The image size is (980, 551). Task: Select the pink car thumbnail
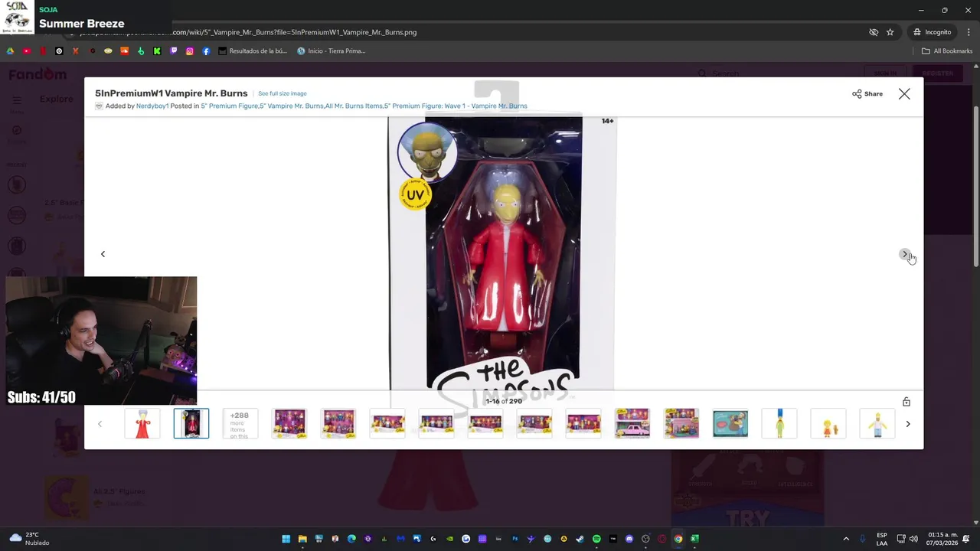coord(632,423)
